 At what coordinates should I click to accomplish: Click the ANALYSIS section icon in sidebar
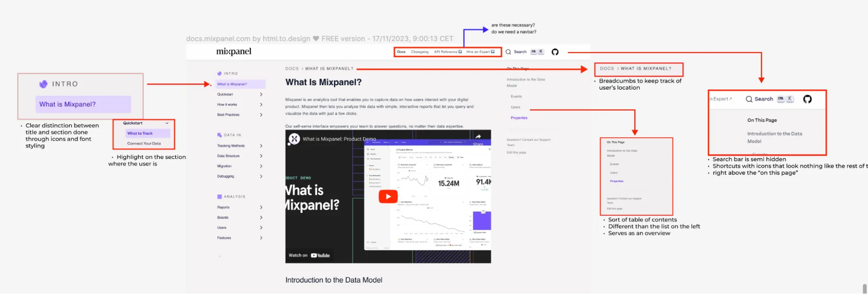tap(219, 197)
